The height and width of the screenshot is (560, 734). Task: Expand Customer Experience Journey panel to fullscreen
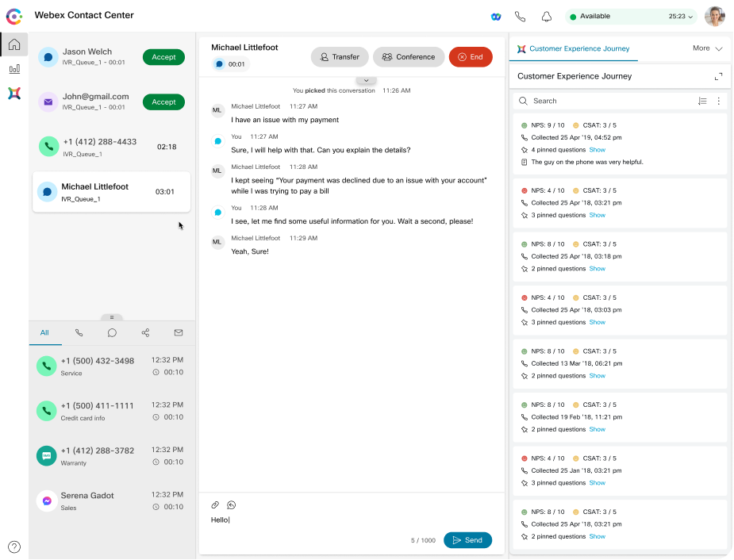click(719, 76)
